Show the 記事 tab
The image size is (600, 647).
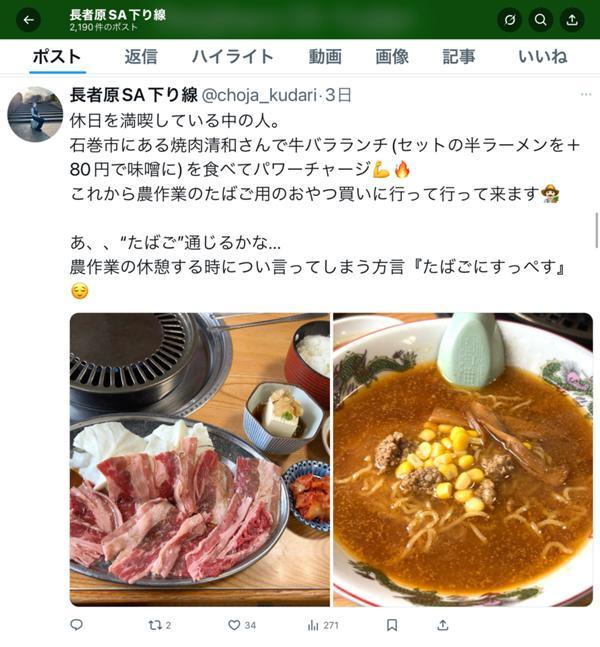[x=459, y=57]
